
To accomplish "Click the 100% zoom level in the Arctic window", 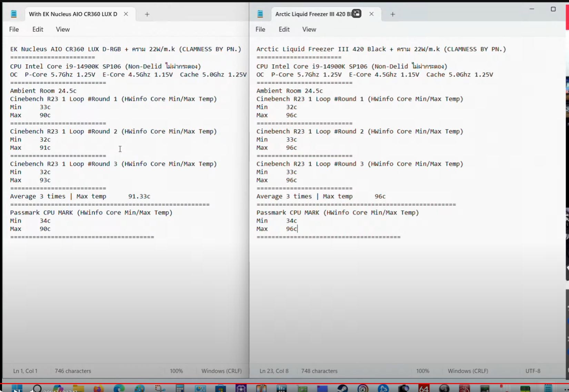I will click(423, 371).
